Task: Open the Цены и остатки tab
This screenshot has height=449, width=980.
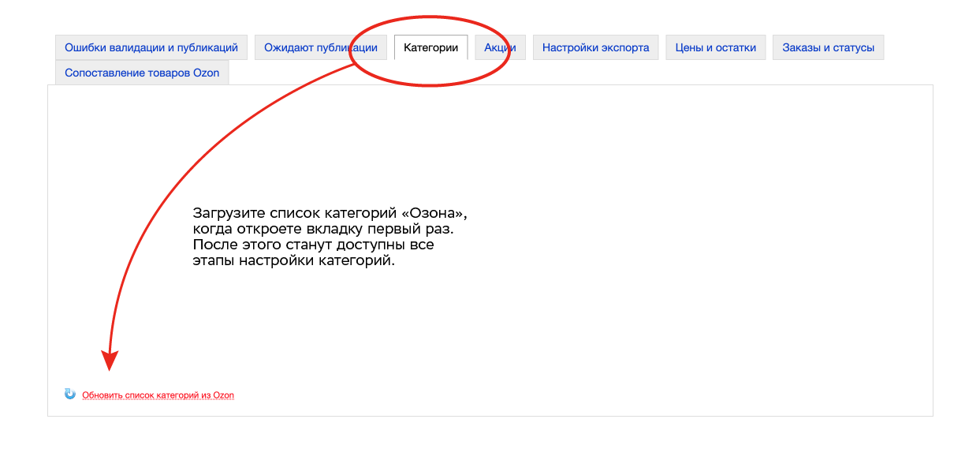Action: point(716,47)
